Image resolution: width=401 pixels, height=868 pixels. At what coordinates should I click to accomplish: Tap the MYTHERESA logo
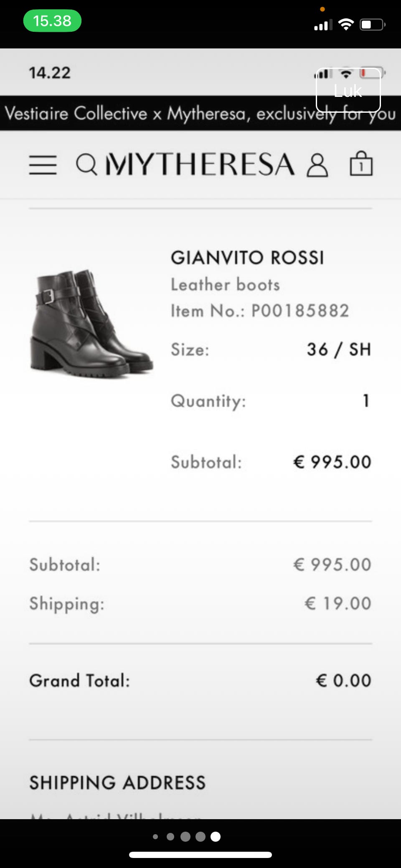click(x=200, y=164)
